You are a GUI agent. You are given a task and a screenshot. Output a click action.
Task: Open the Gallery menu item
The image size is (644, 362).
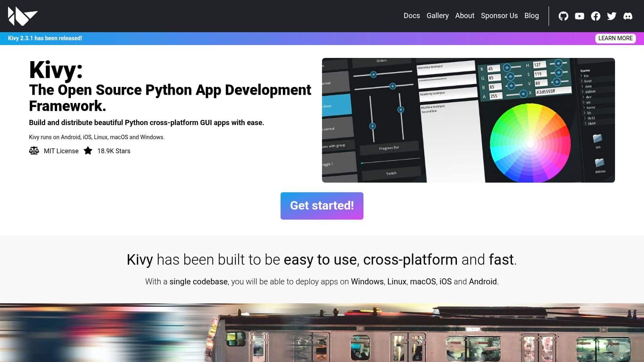coord(438,16)
